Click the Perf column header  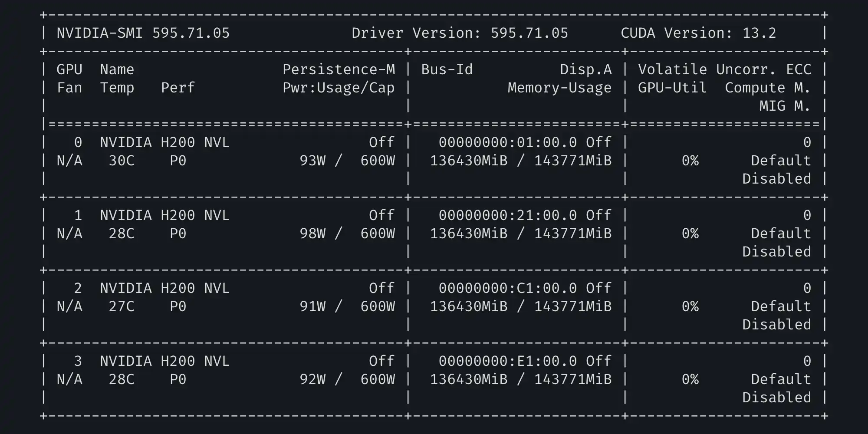tap(178, 88)
